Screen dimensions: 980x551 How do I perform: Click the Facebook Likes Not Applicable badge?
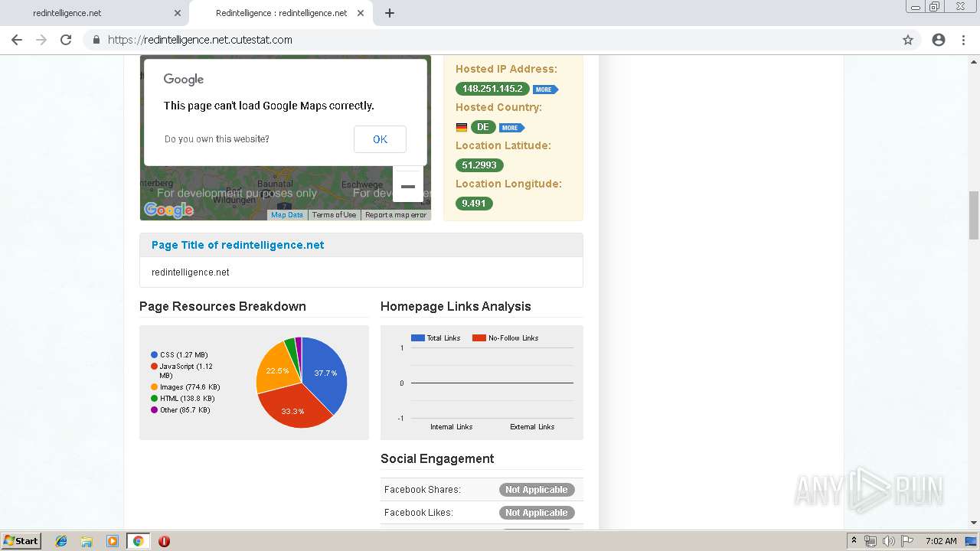[x=537, y=513]
